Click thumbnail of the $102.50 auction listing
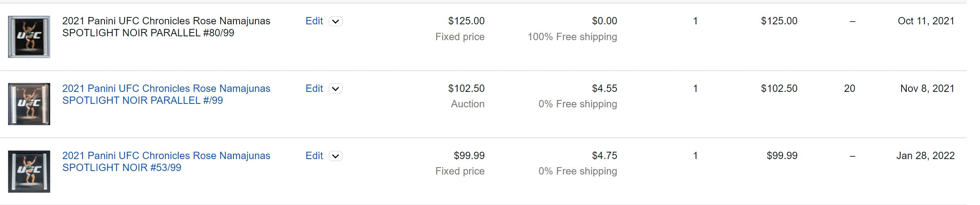 coord(29,104)
